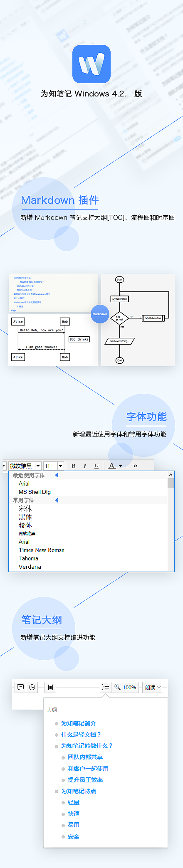This screenshot has width=183, height=868.
Task: Collapse the 常用字体 section arrow
Action: tap(57, 500)
